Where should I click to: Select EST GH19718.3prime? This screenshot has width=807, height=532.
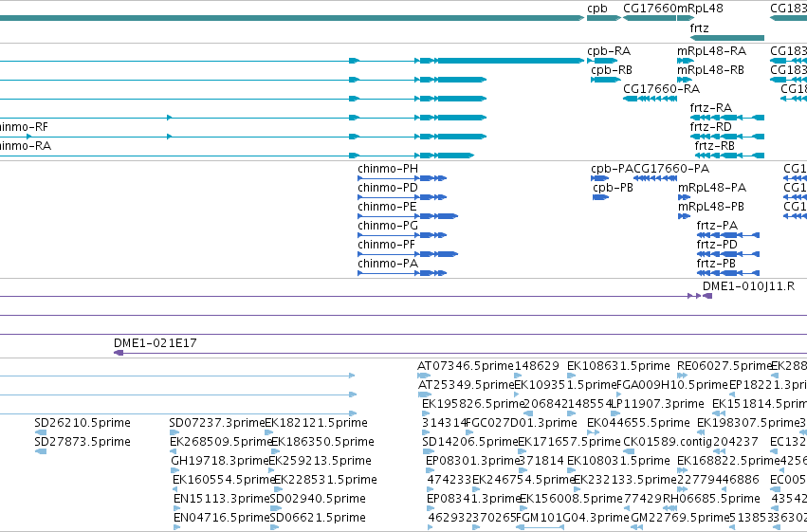point(175,470)
